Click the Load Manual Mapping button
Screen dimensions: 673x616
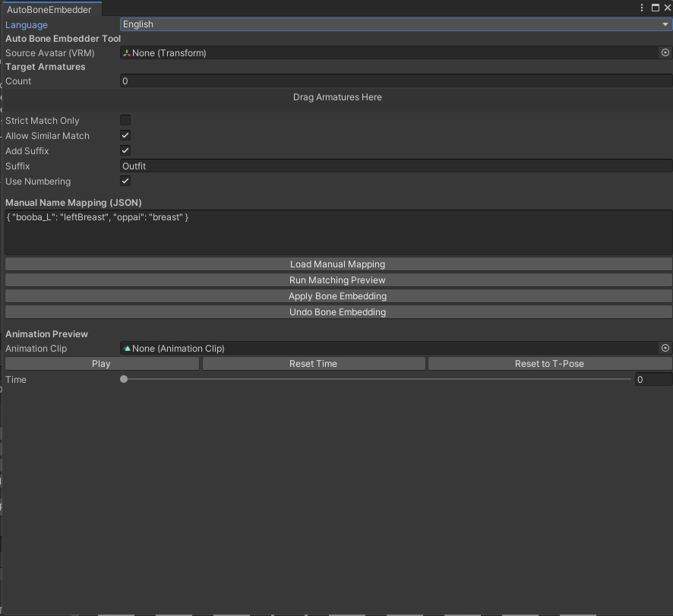337,264
